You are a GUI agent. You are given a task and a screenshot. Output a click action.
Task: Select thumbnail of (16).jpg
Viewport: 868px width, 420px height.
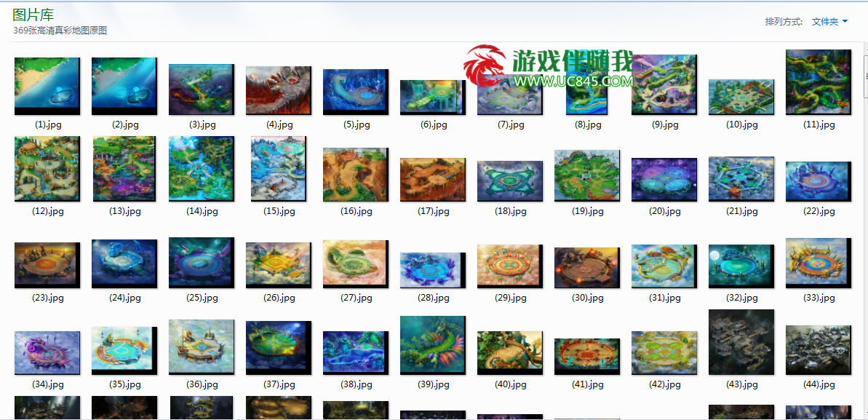point(356,175)
